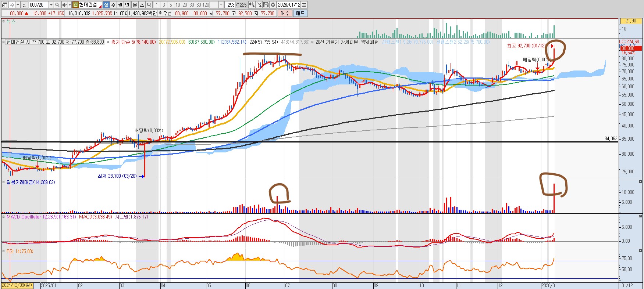Toggle the 뉴스 indicator marker box
Screen dimensions: 644x289
(4, 21)
